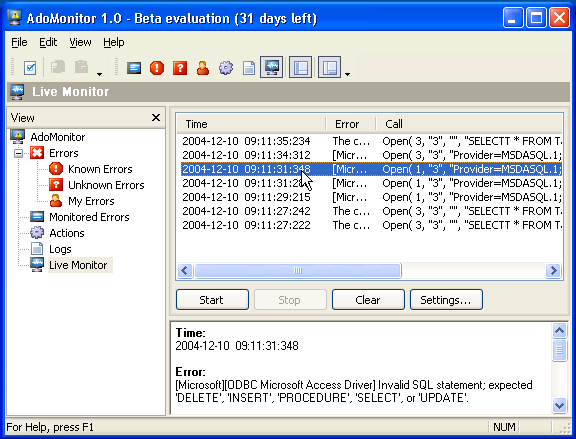This screenshot has height=439, width=576.
Task: Select Unknown Errors in the tree
Action: [x=106, y=185]
